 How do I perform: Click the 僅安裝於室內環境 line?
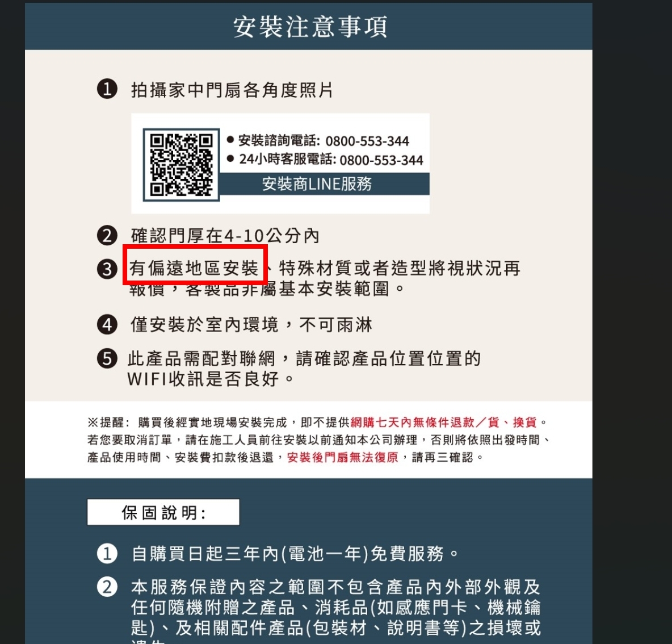[251, 325]
